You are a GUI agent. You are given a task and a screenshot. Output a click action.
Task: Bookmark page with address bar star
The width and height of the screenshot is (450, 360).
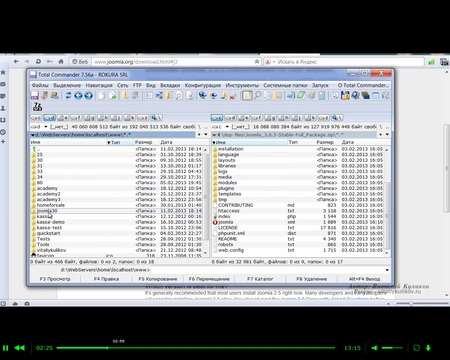(x=257, y=62)
